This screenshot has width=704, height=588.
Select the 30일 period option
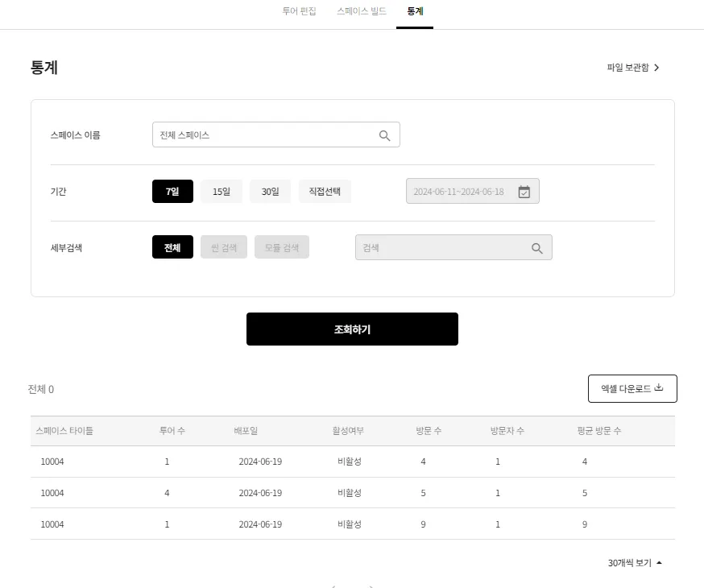271,191
